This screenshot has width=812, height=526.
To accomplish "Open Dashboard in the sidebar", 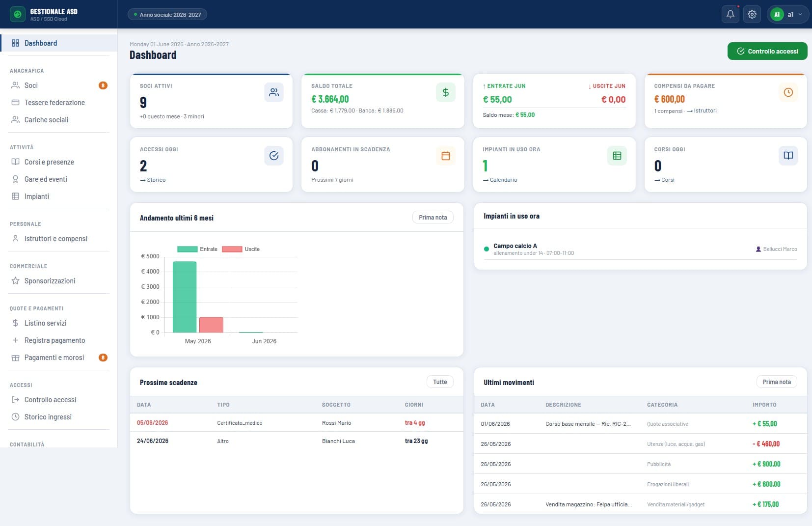I will pos(59,43).
